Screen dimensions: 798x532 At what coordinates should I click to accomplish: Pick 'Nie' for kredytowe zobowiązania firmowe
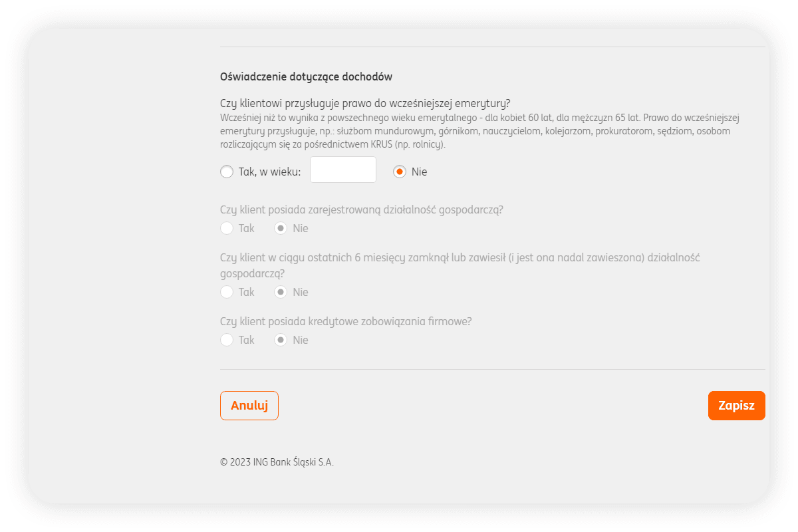tap(281, 340)
